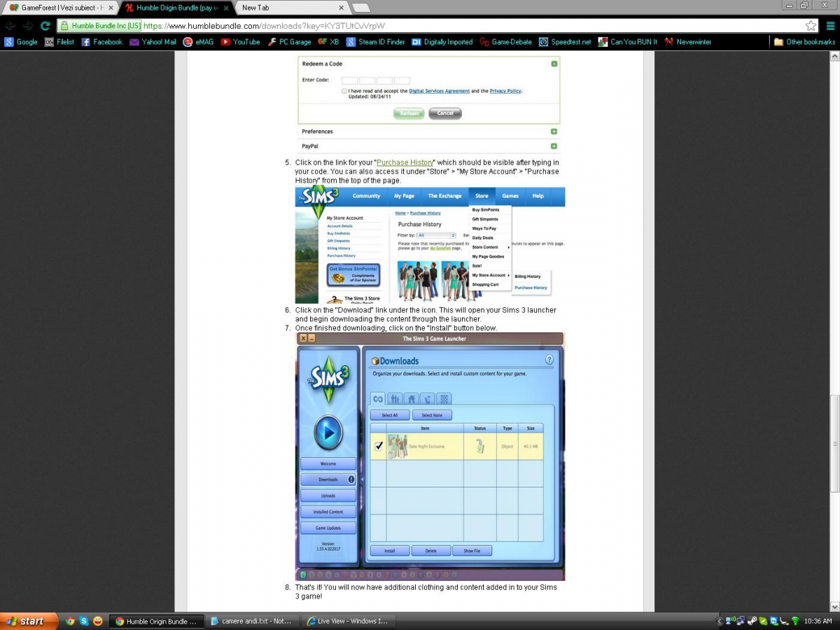The width and height of the screenshot is (840, 630).
Task: Open the XB bookmark
Action: [328, 42]
